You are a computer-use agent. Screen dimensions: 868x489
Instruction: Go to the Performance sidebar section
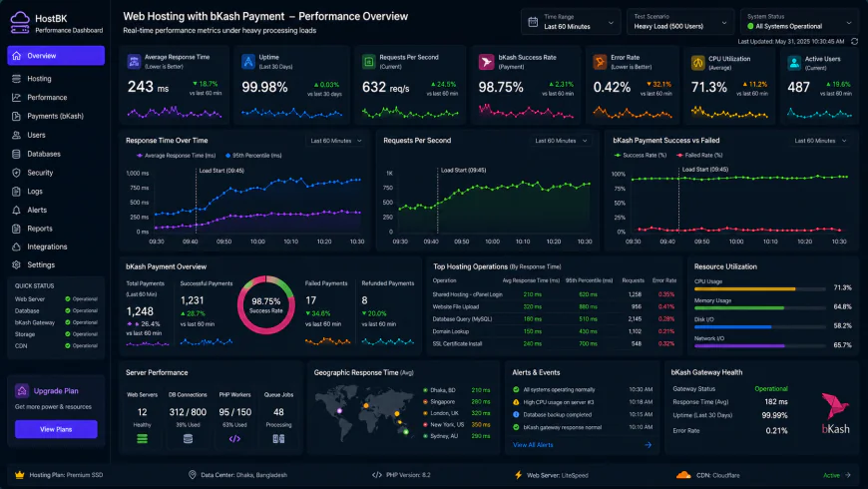56,98
